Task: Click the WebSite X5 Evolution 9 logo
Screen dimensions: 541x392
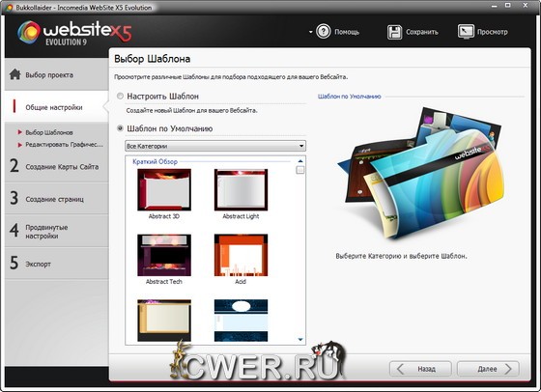Action: (74, 33)
